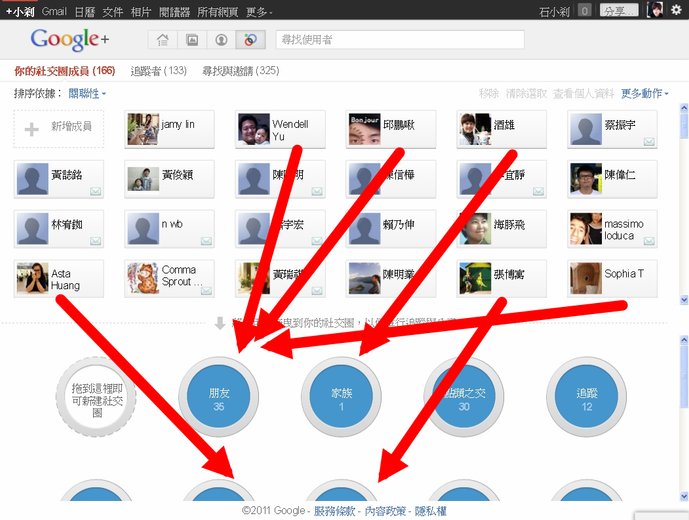Image resolution: width=689 pixels, height=520 pixels.
Task: Click the circles pane scroll-up arrow
Action: click(x=684, y=340)
